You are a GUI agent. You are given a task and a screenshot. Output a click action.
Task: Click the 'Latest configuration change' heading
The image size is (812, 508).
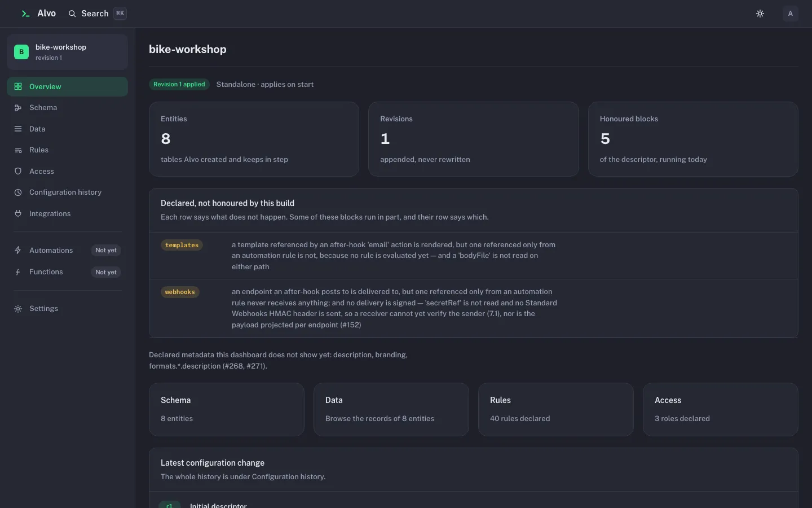pos(213,463)
